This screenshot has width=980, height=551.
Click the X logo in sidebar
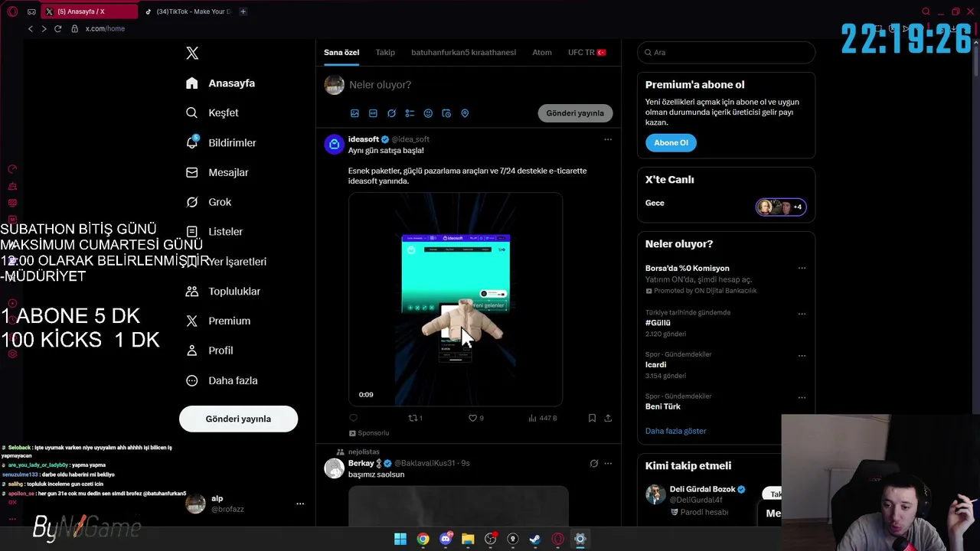[192, 53]
